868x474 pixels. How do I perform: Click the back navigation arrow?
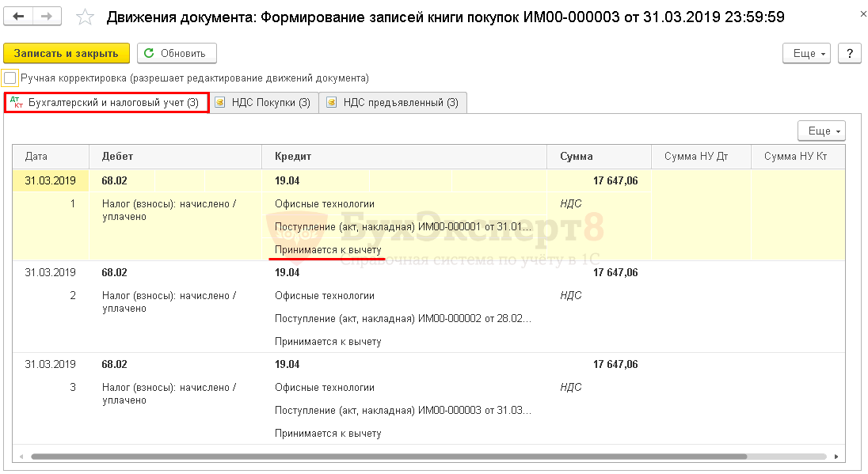click(x=19, y=17)
